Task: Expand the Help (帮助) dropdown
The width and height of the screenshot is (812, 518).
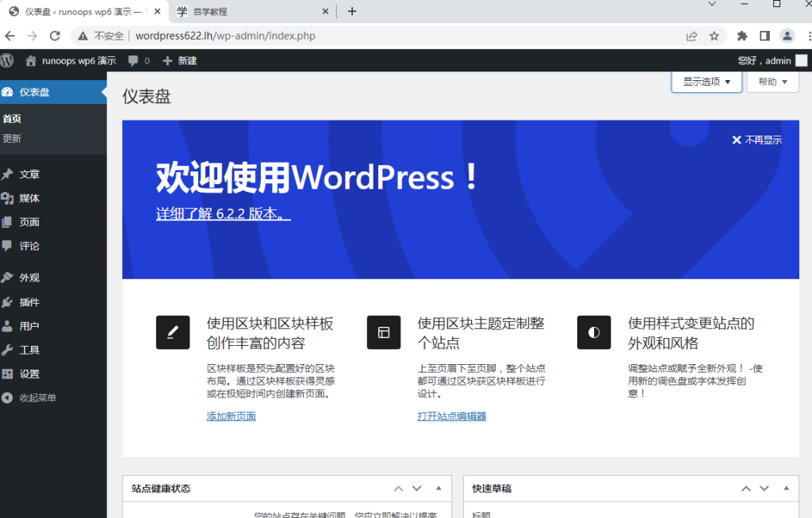Action: click(x=772, y=82)
